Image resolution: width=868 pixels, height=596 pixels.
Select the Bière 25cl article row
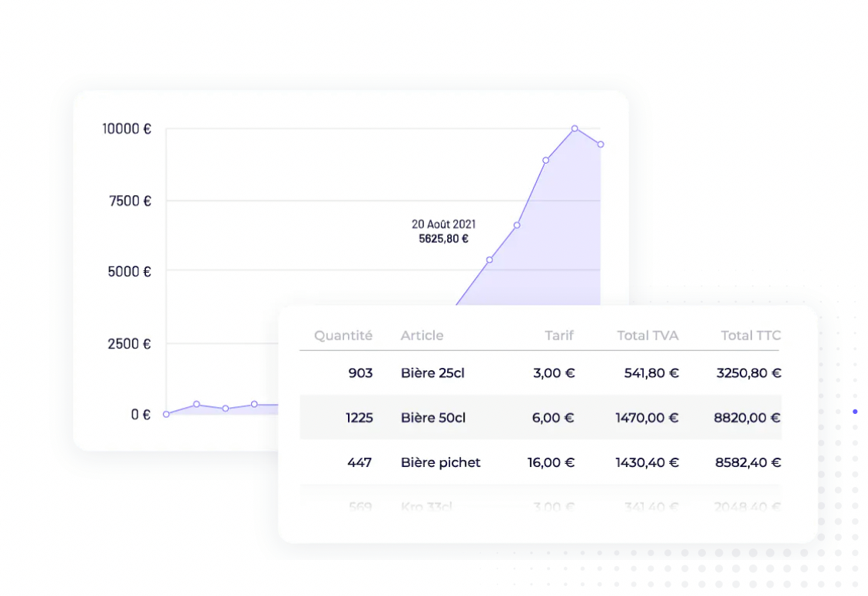click(432, 374)
